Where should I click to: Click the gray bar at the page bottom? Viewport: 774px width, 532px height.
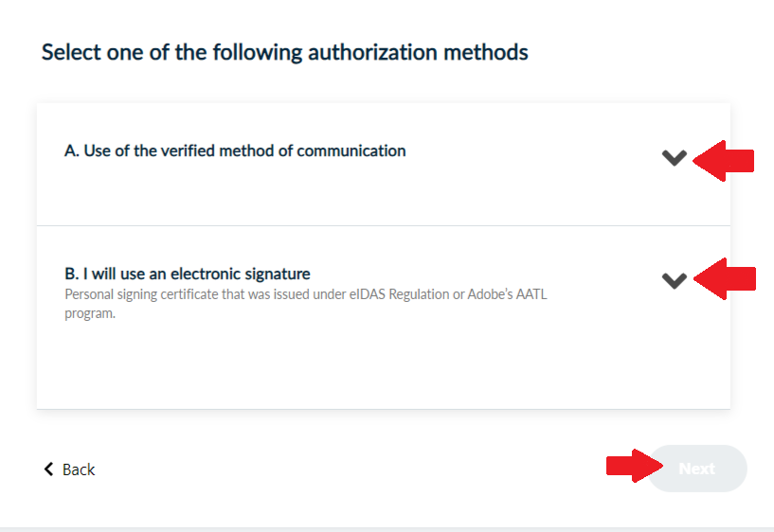(387, 528)
